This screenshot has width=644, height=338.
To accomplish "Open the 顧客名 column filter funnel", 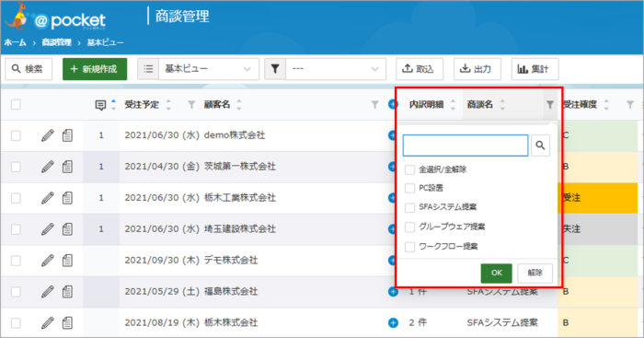I will coord(374,105).
